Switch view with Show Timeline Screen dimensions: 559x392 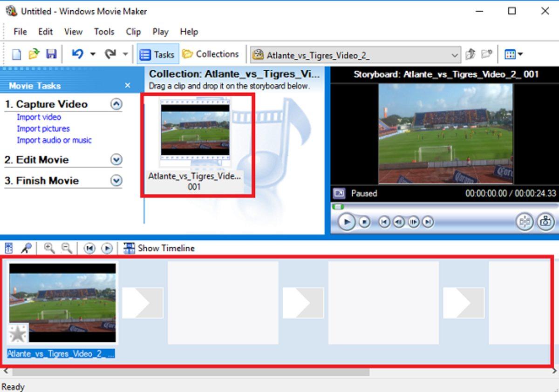pyautogui.click(x=159, y=248)
